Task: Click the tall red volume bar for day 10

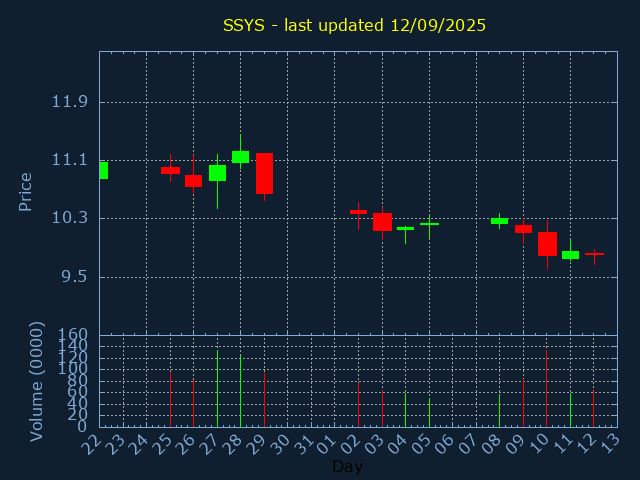Action: tap(546, 389)
